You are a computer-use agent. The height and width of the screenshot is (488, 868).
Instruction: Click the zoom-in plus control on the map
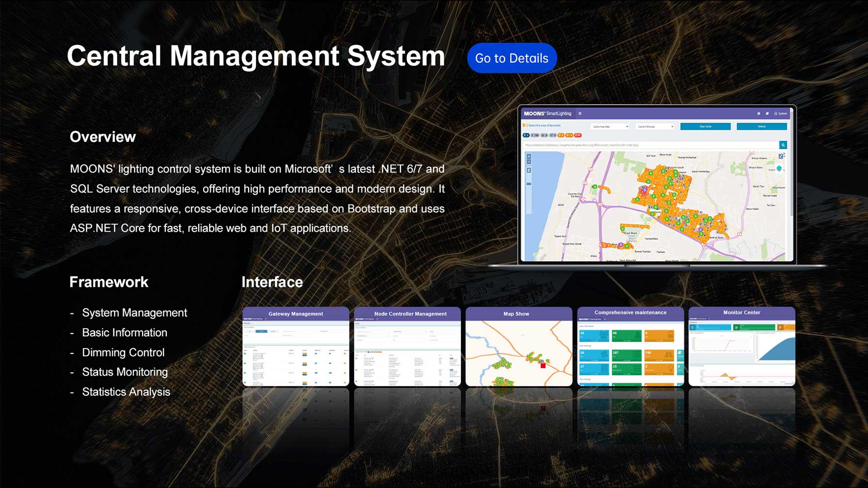tap(529, 157)
